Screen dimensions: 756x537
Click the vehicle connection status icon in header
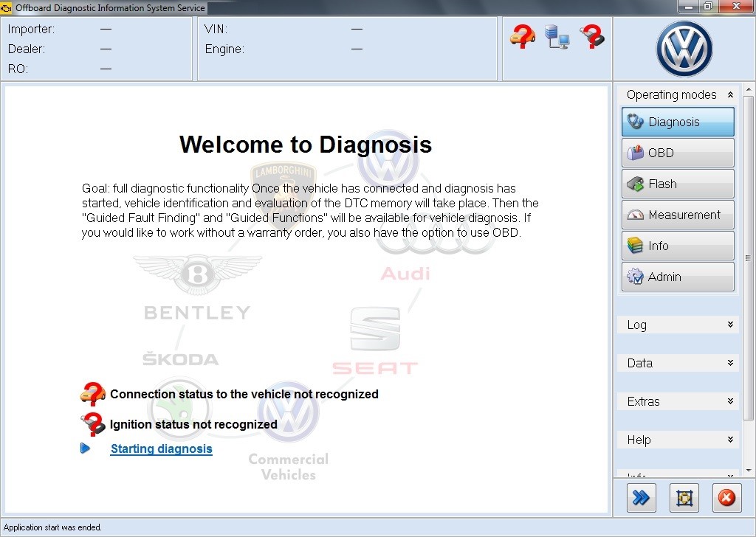pyautogui.click(x=522, y=37)
